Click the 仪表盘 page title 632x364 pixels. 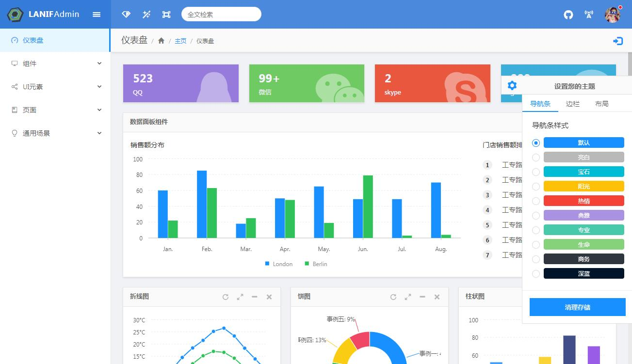(x=134, y=40)
